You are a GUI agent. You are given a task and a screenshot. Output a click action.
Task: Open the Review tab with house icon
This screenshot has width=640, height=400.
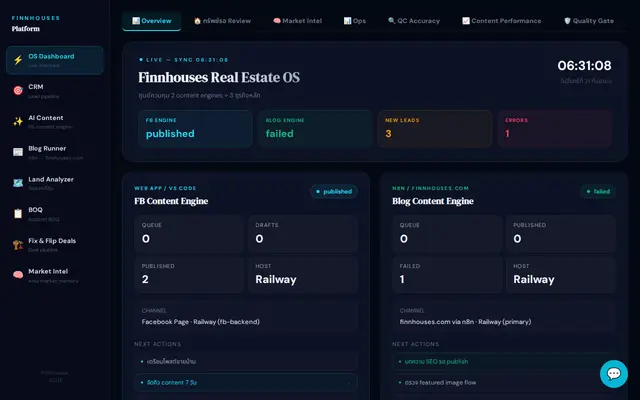click(222, 21)
